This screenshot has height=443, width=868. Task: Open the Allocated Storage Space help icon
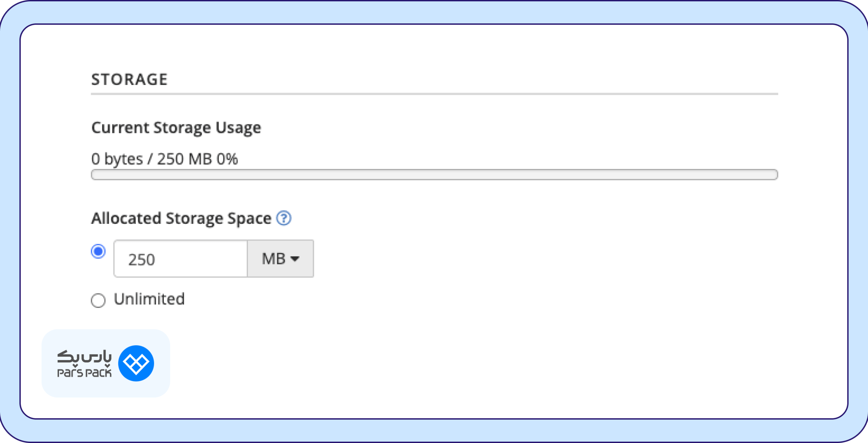(284, 218)
